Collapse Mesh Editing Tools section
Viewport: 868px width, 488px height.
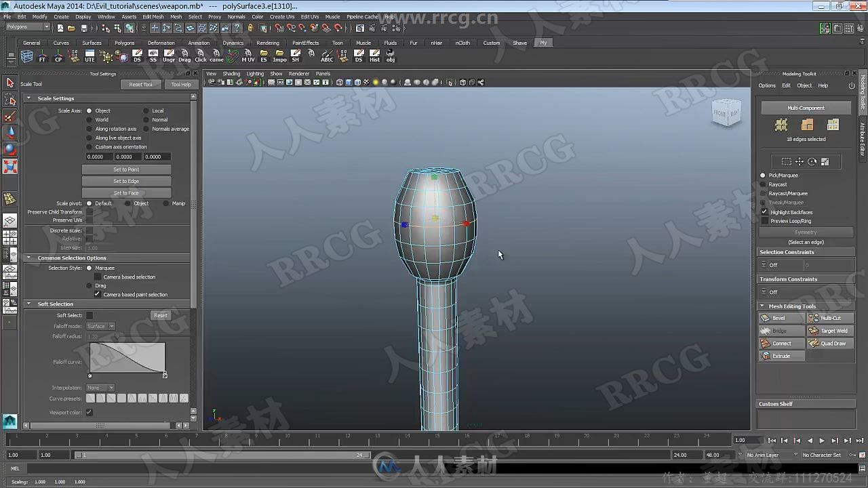[x=762, y=306]
